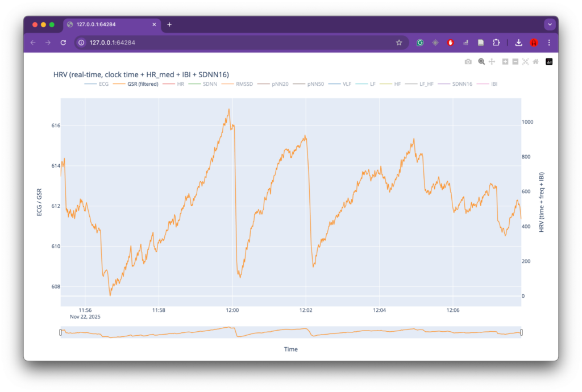The height and width of the screenshot is (392, 582).
Task: Click the range slider left handle
Action: pyautogui.click(x=61, y=332)
